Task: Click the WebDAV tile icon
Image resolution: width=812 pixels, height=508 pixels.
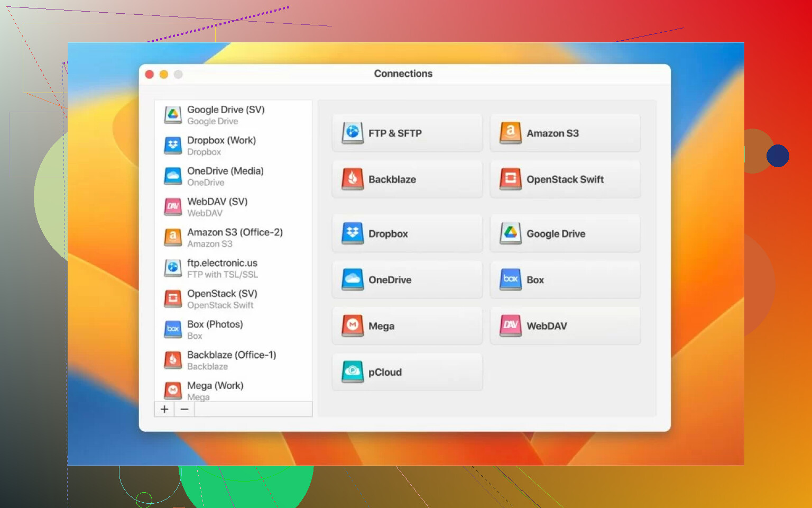Action: pyautogui.click(x=511, y=325)
